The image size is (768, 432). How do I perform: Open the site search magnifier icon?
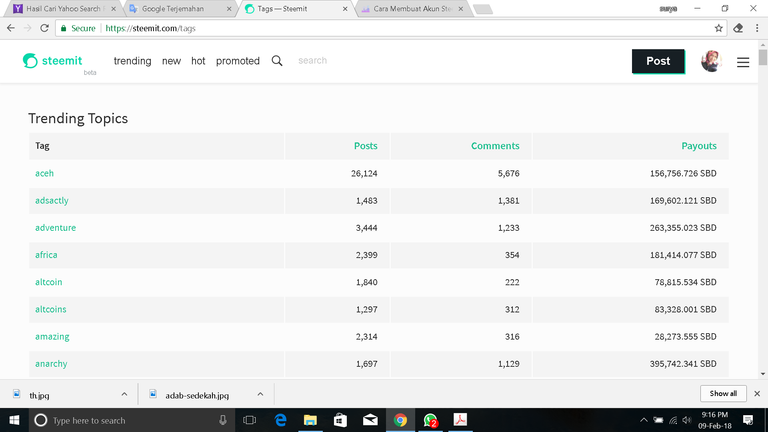click(277, 61)
